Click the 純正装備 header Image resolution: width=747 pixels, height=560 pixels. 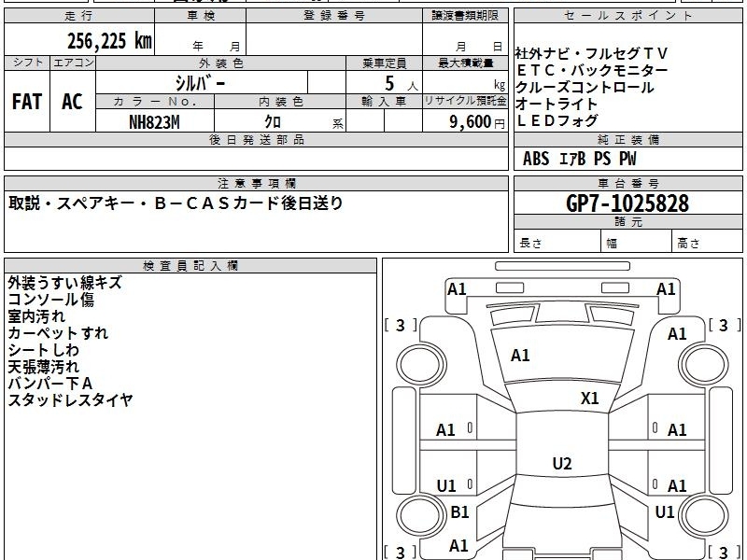(627, 139)
